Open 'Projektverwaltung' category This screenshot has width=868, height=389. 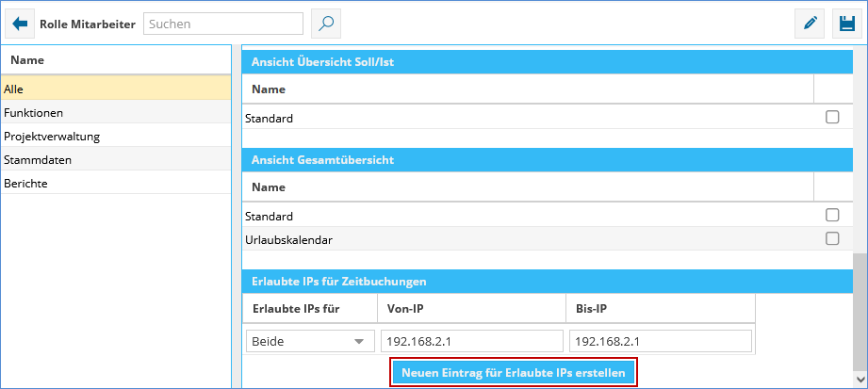pos(115,136)
